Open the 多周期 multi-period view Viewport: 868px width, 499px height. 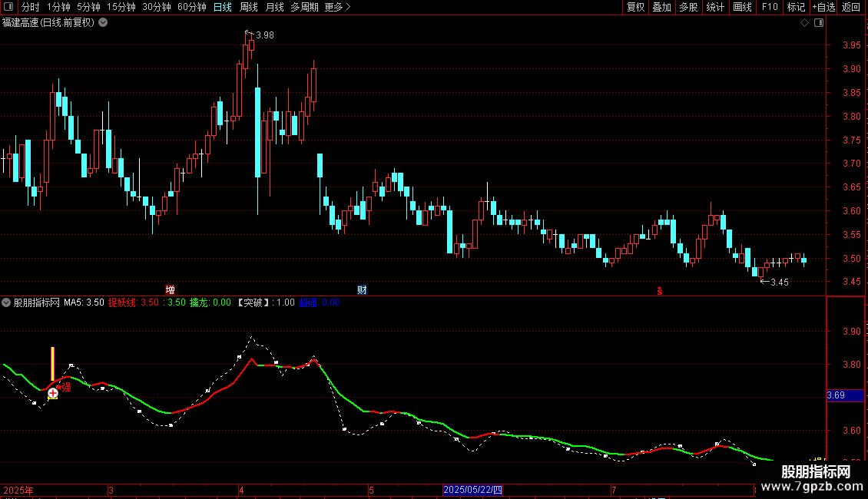tap(304, 7)
